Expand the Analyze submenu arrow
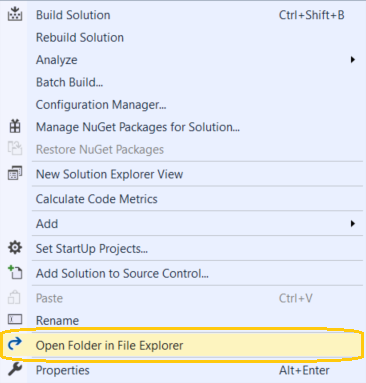Viewport: 366px width, 383px height. click(353, 60)
